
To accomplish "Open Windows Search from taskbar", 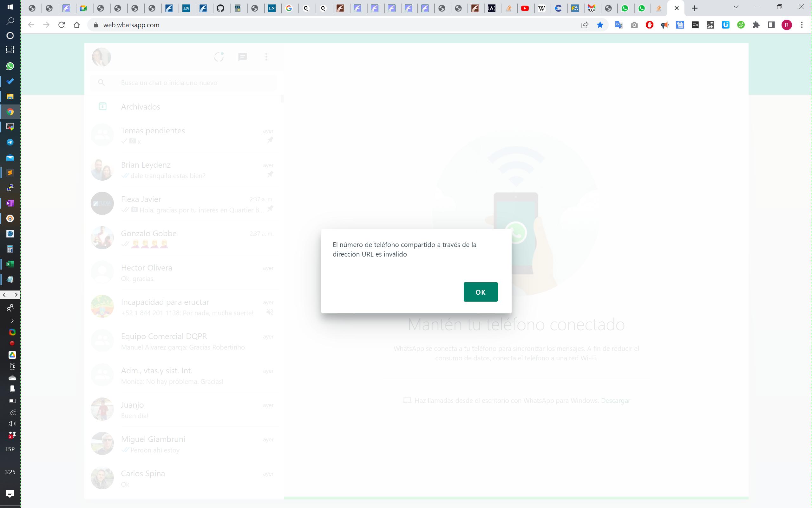I will point(10,21).
